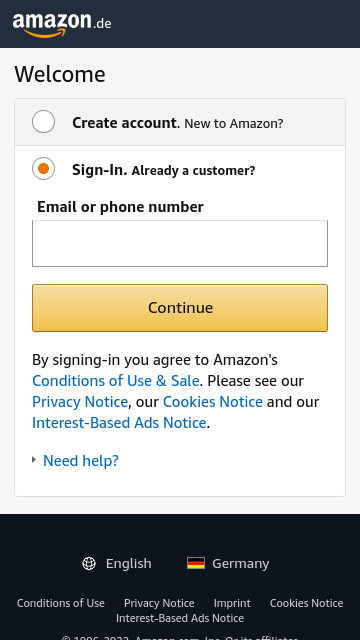Open the Privacy Notice link in the agreement text
This screenshot has width=360, height=640.
point(80,402)
